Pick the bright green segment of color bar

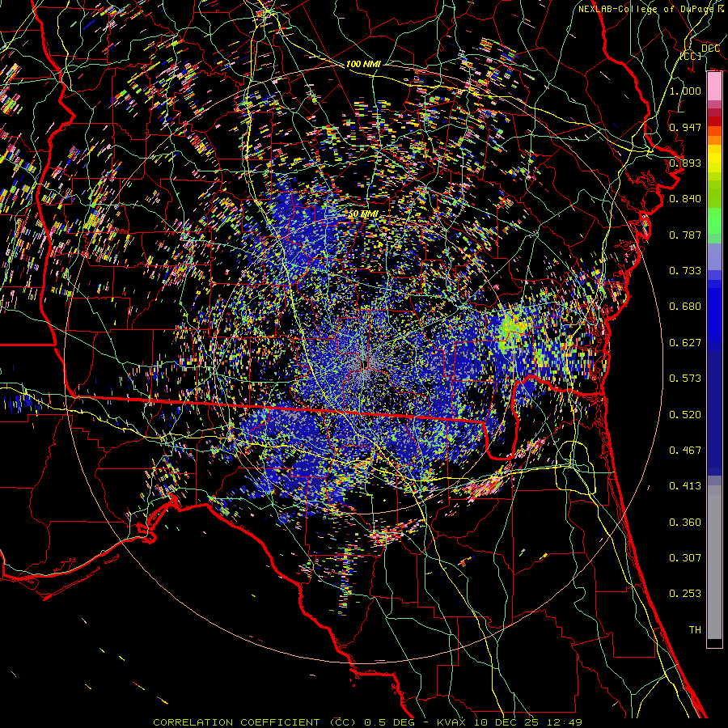(714, 221)
